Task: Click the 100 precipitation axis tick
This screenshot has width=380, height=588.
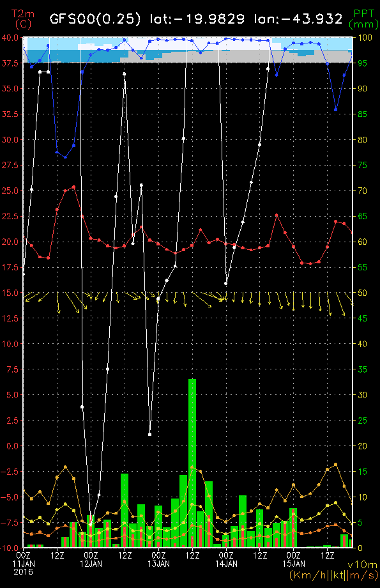Action: (x=365, y=38)
